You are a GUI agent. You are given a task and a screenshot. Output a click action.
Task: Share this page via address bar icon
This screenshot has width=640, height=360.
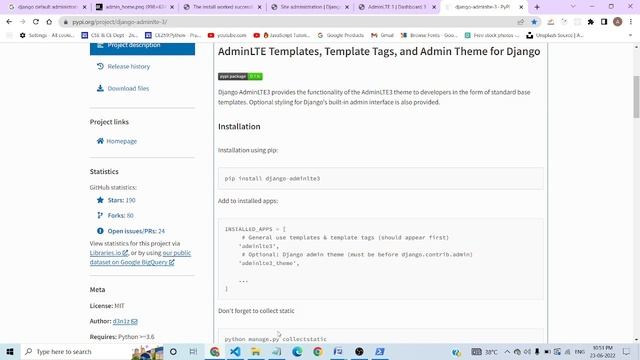click(520, 22)
